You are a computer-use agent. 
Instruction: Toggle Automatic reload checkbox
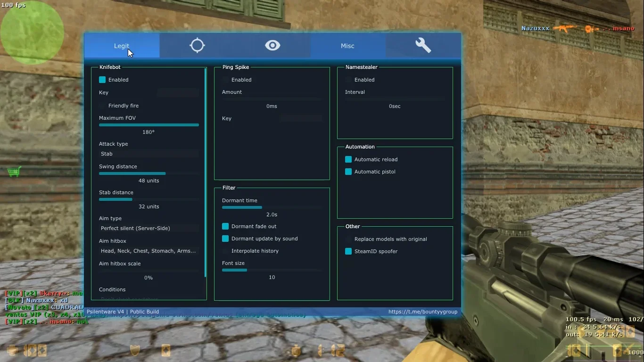point(348,159)
